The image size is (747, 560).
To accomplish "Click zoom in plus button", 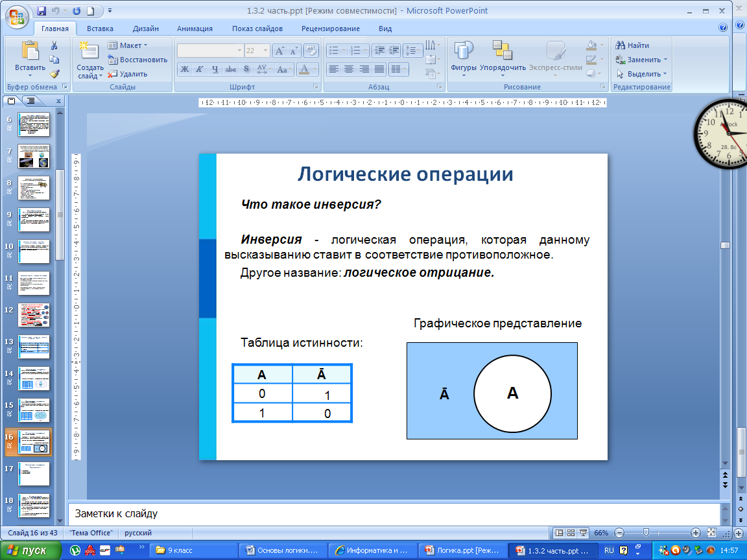I will point(696,533).
